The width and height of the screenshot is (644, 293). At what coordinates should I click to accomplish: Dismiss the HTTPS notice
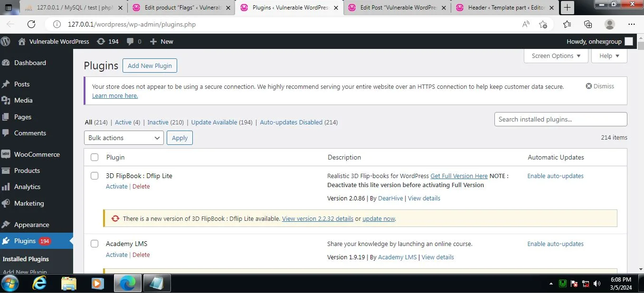[x=600, y=86]
